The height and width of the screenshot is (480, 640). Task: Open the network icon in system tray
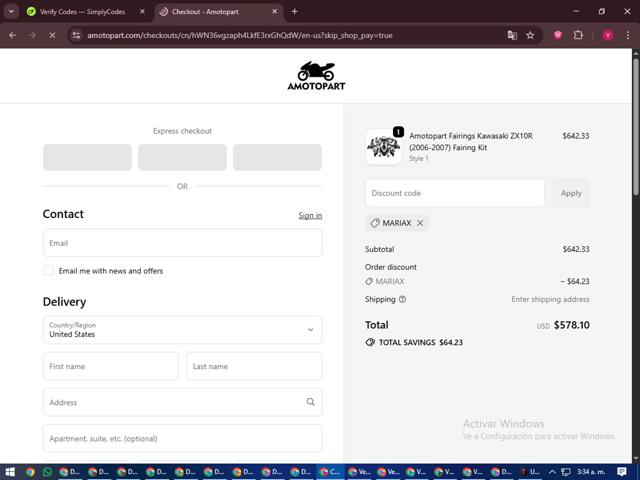point(566,472)
